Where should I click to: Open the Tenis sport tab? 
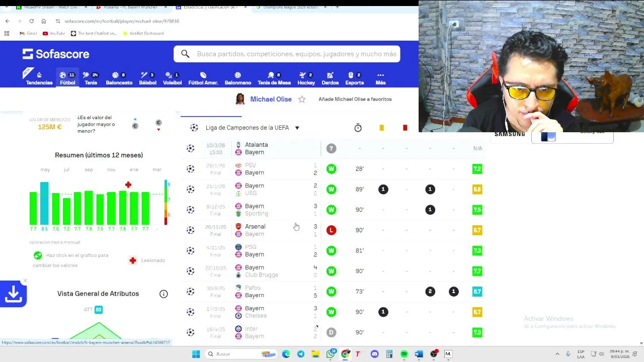(91, 78)
